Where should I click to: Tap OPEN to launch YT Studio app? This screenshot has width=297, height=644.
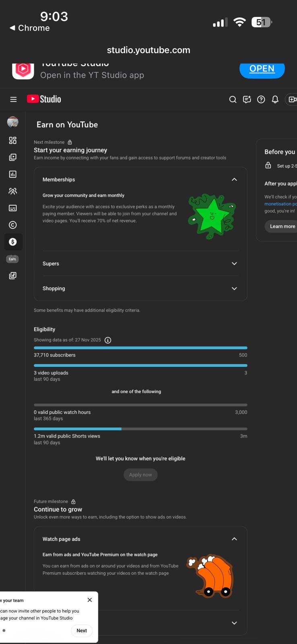pos(262,69)
